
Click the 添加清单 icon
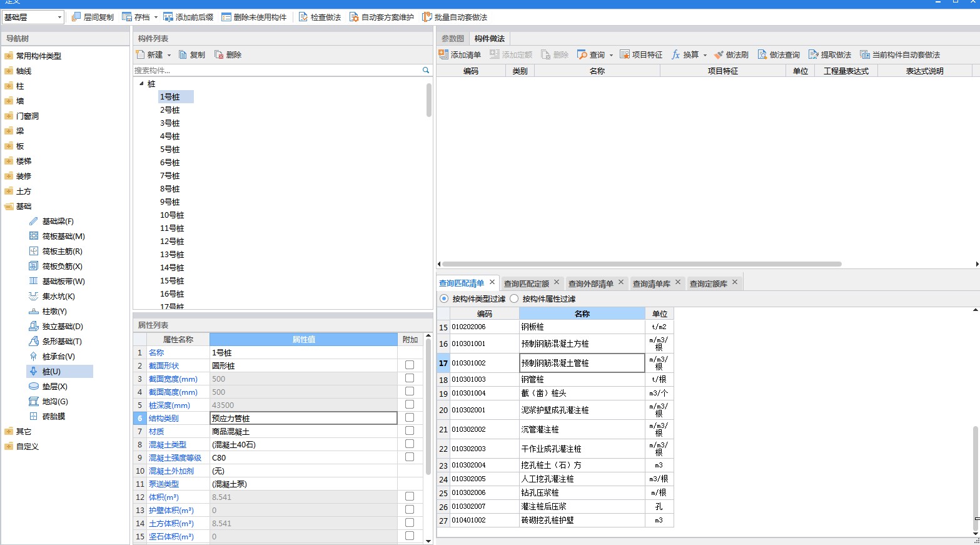(x=443, y=54)
